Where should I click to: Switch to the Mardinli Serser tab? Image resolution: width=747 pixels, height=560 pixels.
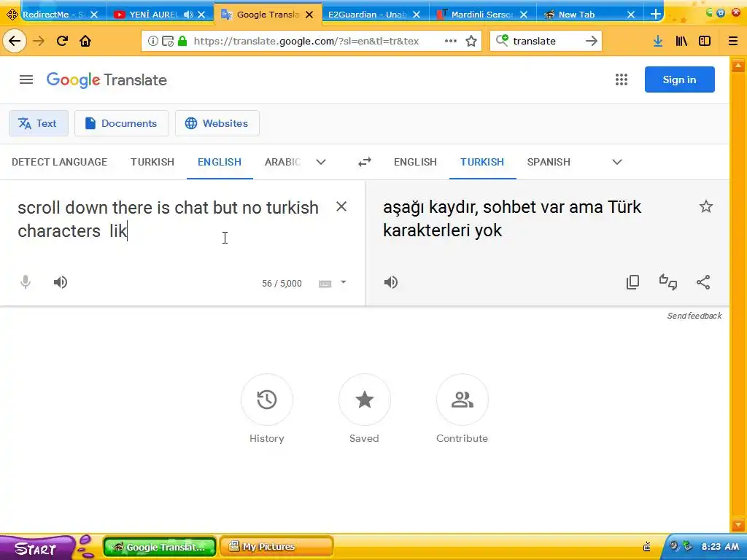[481, 15]
